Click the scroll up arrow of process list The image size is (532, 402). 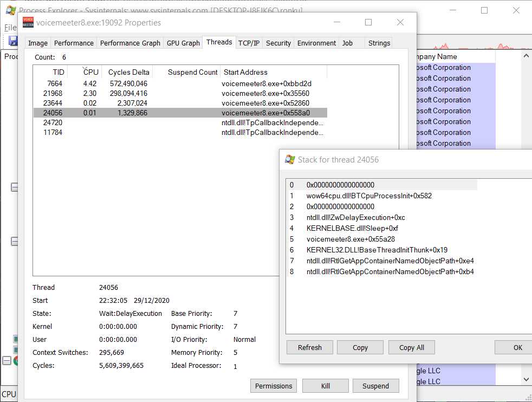coord(525,56)
